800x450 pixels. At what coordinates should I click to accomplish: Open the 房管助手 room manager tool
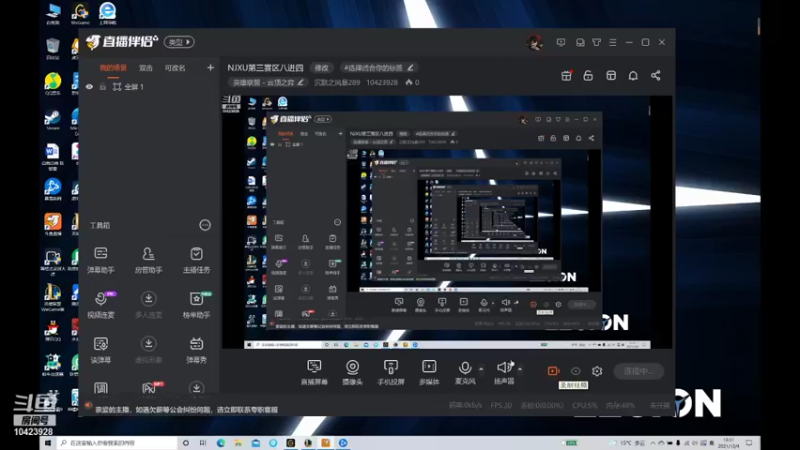tap(148, 260)
